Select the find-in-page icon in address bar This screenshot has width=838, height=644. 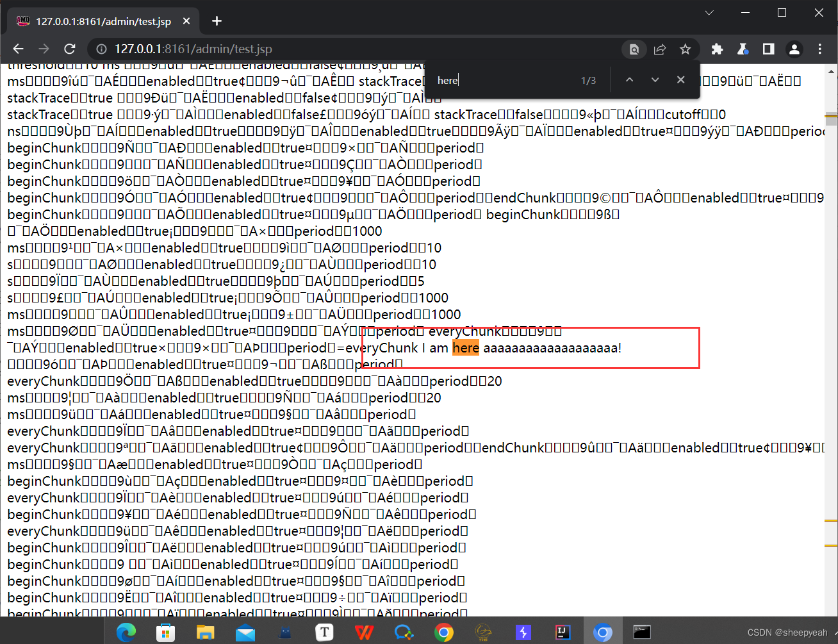click(634, 49)
